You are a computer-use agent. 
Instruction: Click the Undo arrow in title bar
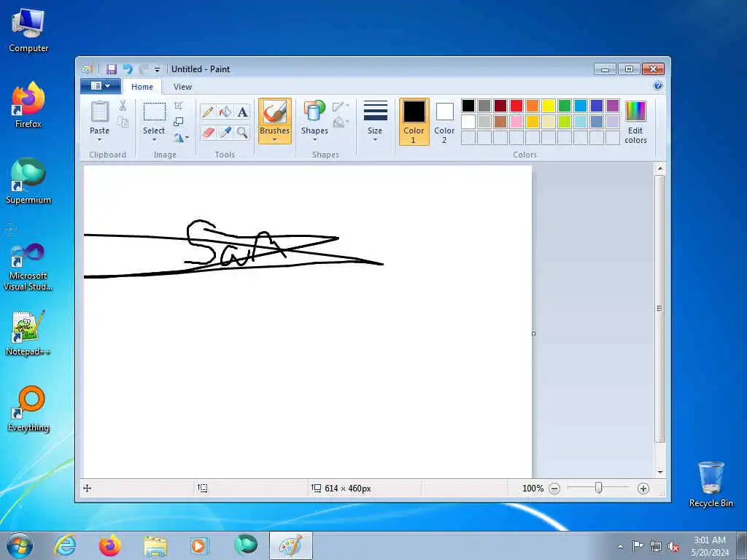[x=128, y=69]
